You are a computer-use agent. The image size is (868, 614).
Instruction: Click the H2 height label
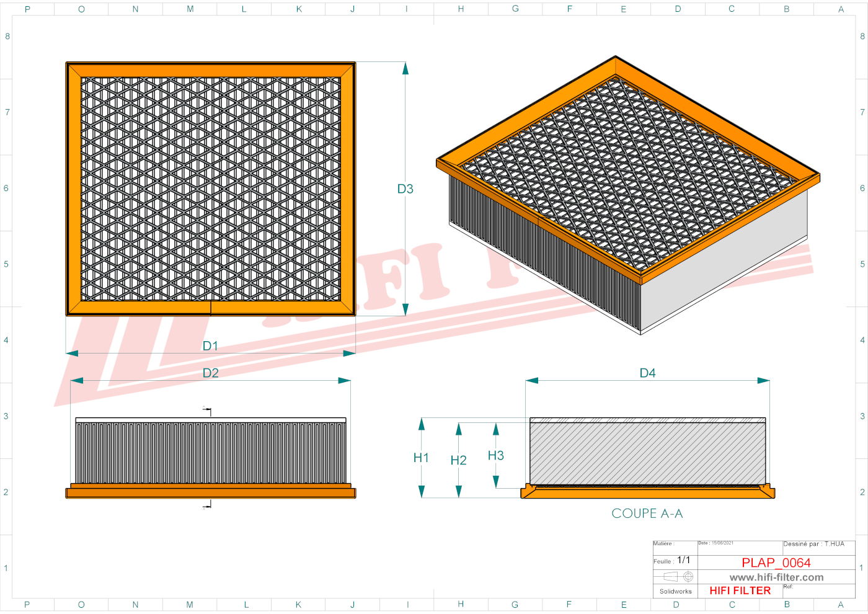(x=458, y=460)
